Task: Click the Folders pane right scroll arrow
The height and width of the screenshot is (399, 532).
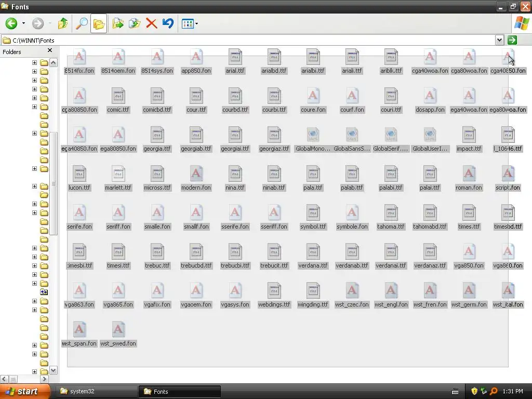Action: 45,379
